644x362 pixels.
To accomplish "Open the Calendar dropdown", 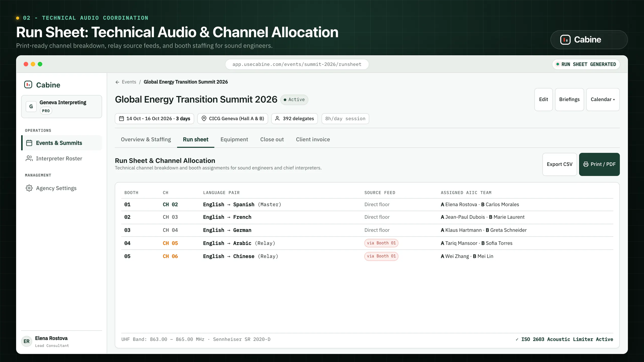I will [603, 99].
